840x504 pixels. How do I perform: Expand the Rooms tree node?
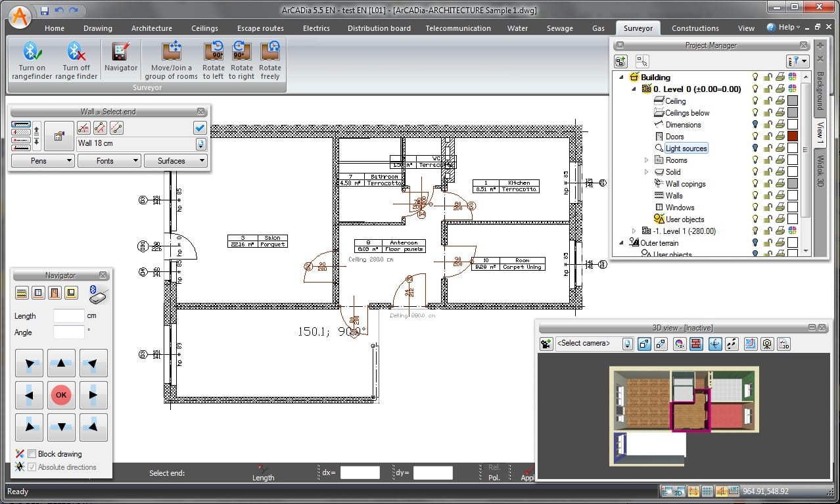646,160
